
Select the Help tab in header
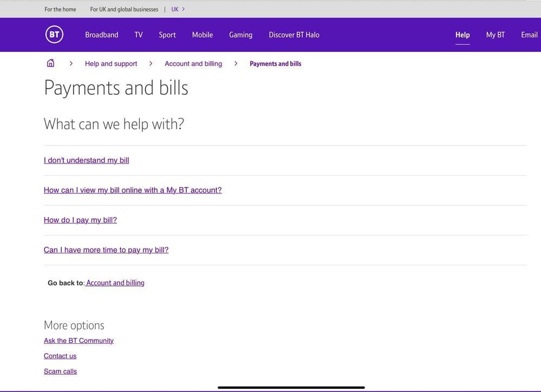tap(462, 35)
